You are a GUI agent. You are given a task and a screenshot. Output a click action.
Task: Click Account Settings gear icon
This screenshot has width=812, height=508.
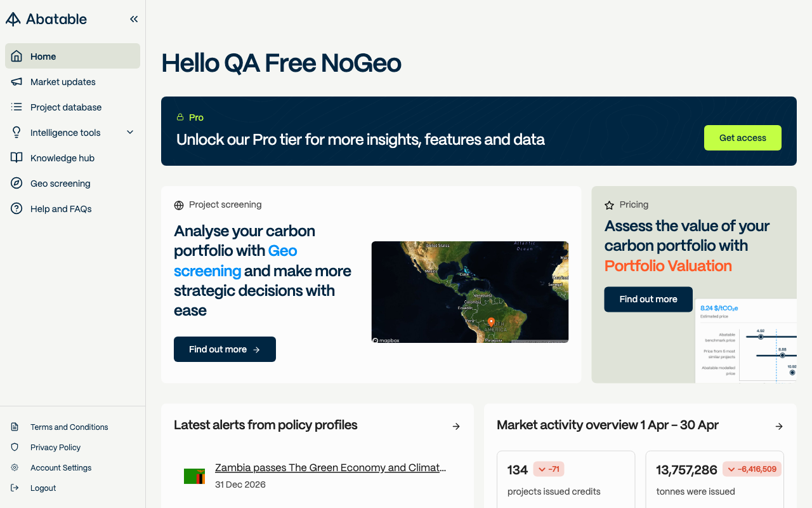[x=15, y=468]
